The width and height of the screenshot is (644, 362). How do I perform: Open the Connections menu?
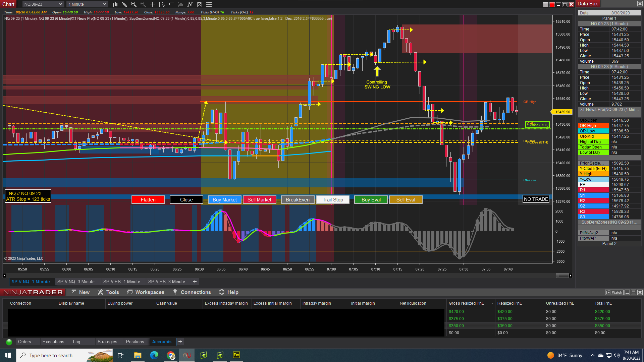click(192, 292)
